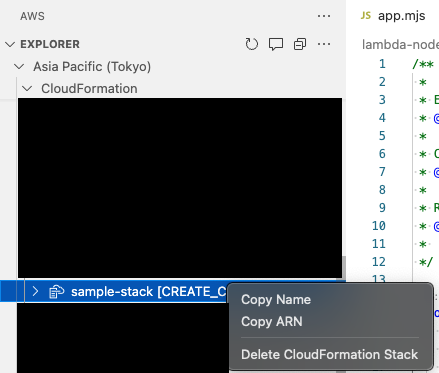Collapse the EXPLORER section
Viewport: 439px width, 373px height.
coord(10,44)
